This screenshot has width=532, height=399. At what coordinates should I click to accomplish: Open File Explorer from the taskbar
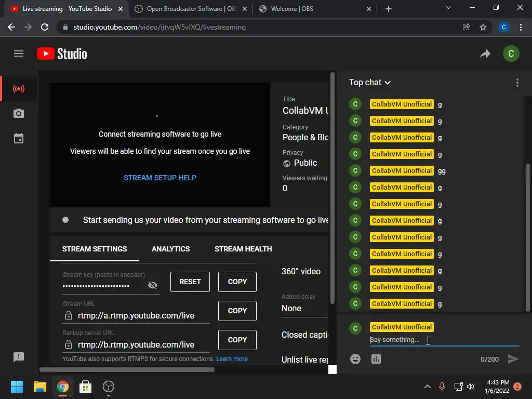(x=39, y=387)
